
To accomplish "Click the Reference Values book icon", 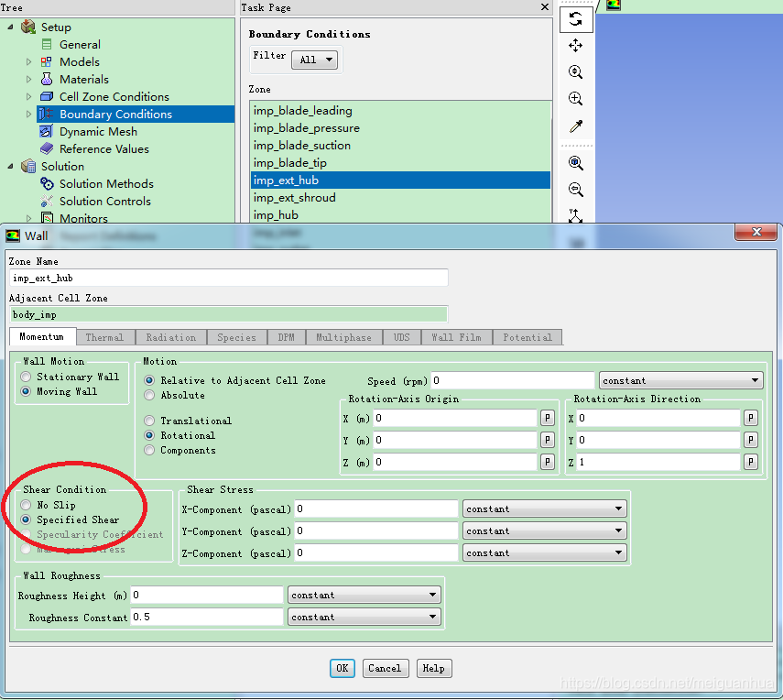I will 47,148.
